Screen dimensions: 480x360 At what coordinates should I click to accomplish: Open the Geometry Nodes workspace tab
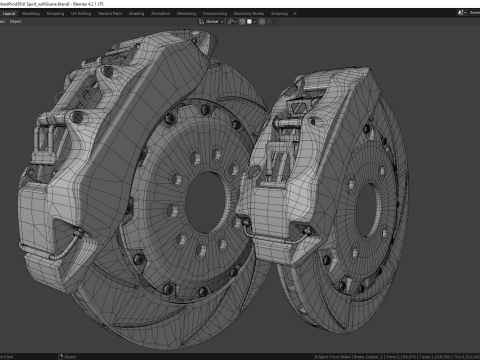(249, 14)
